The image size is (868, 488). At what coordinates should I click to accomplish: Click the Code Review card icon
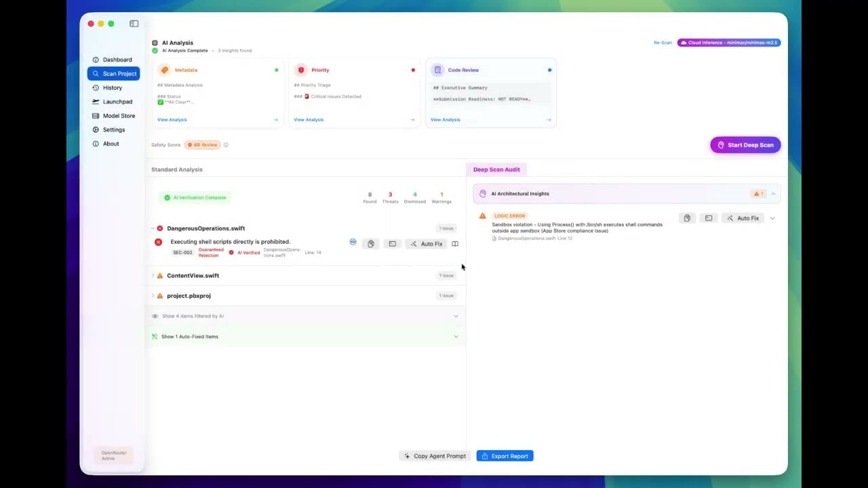point(437,70)
